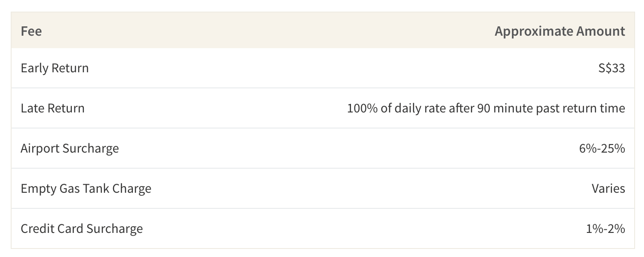Select the Early Return row label
This screenshot has width=644, height=257.
(55, 68)
